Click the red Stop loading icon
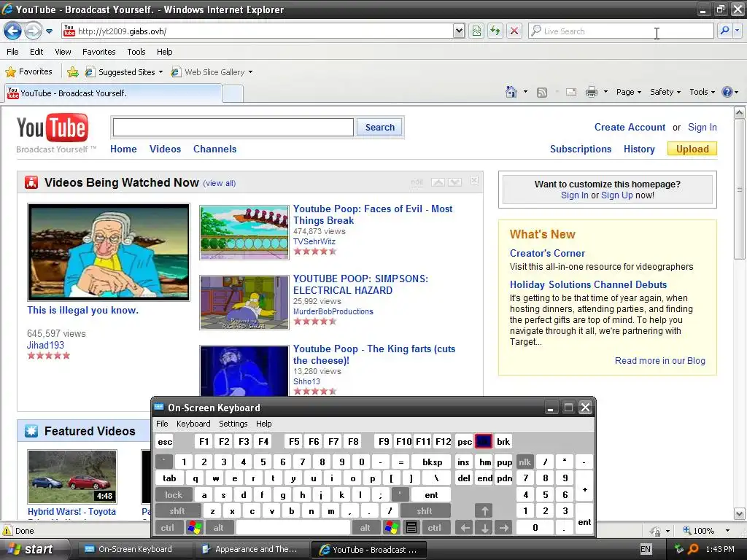 click(x=514, y=31)
